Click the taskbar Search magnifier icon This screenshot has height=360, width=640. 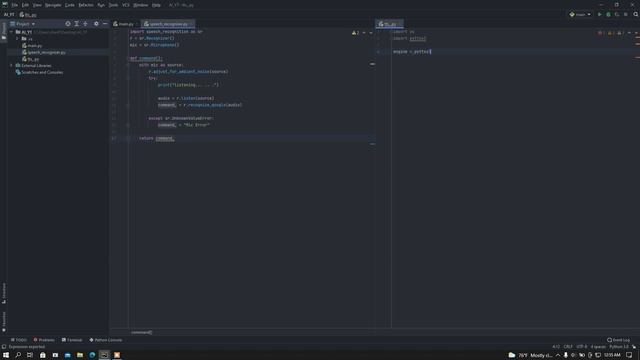tap(18, 355)
